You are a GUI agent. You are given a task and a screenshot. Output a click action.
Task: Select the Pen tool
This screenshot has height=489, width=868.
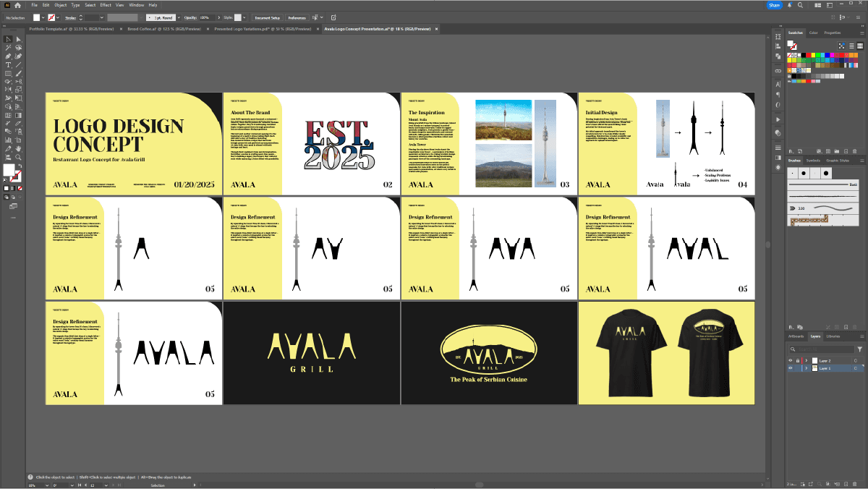click(x=9, y=56)
